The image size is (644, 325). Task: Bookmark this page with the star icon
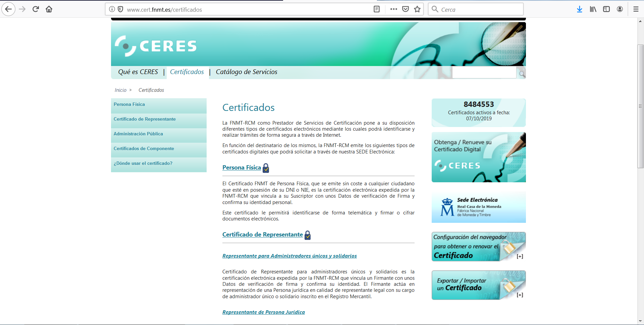(417, 9)
